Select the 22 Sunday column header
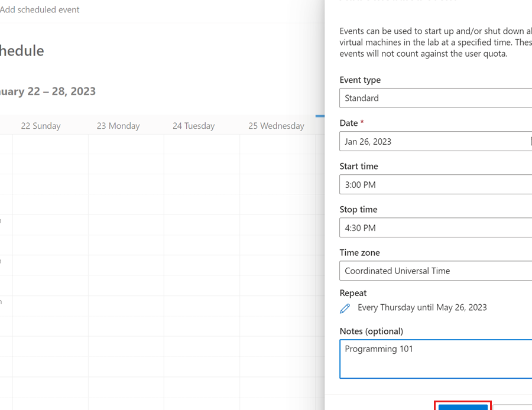 tap(41, 126)
